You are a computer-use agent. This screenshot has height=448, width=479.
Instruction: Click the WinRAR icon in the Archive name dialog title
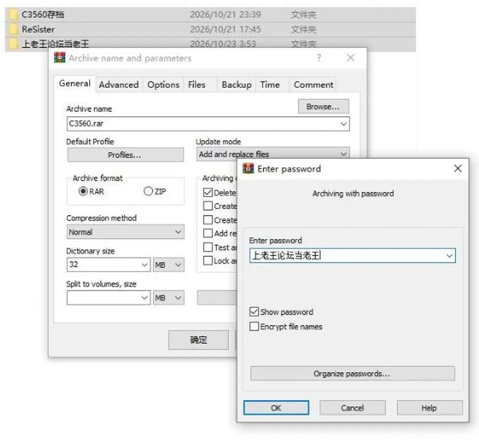click(x=59, y=57)
